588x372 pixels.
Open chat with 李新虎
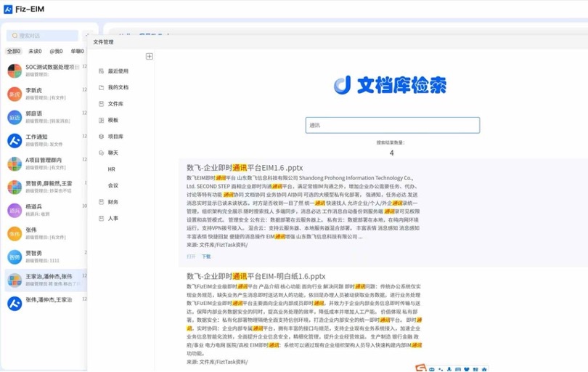46,94
